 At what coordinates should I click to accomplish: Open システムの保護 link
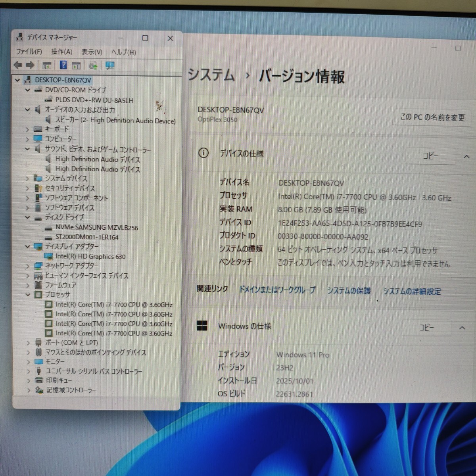[x=349, y=290]
